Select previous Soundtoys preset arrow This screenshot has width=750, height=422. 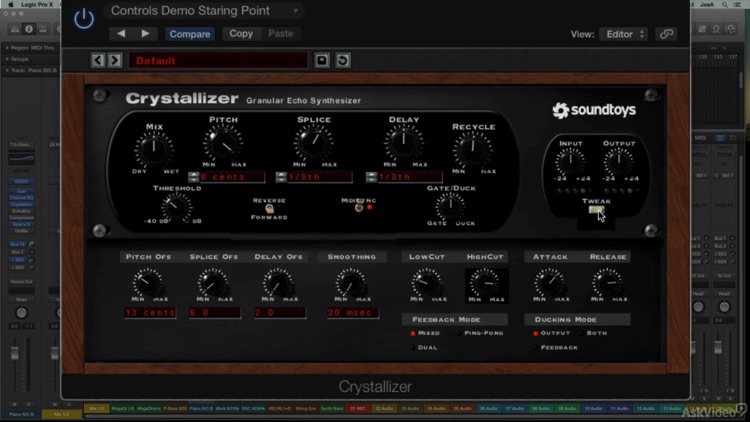pyautogui.click(x=98, y=60)
